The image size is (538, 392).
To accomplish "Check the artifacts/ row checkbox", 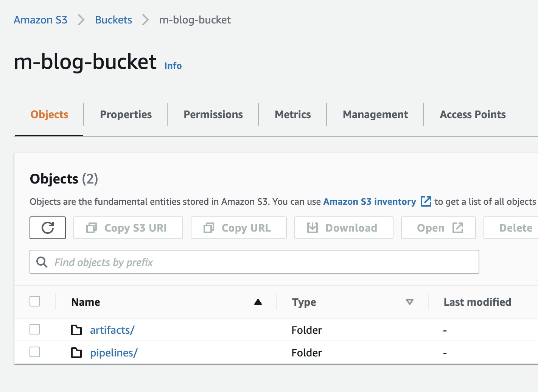I will (x=35, y=330).
